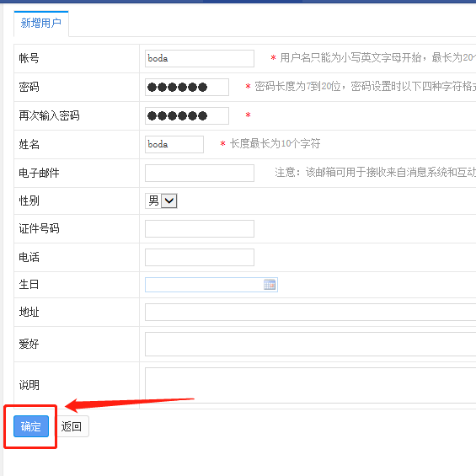
Task: Select the 姓名 name input field
Action: tap(174, 144)
